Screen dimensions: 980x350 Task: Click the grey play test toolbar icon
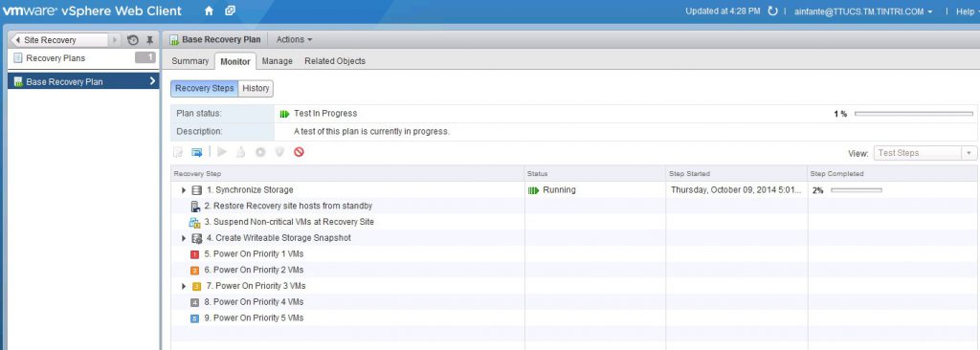click(x=222, y=152)
